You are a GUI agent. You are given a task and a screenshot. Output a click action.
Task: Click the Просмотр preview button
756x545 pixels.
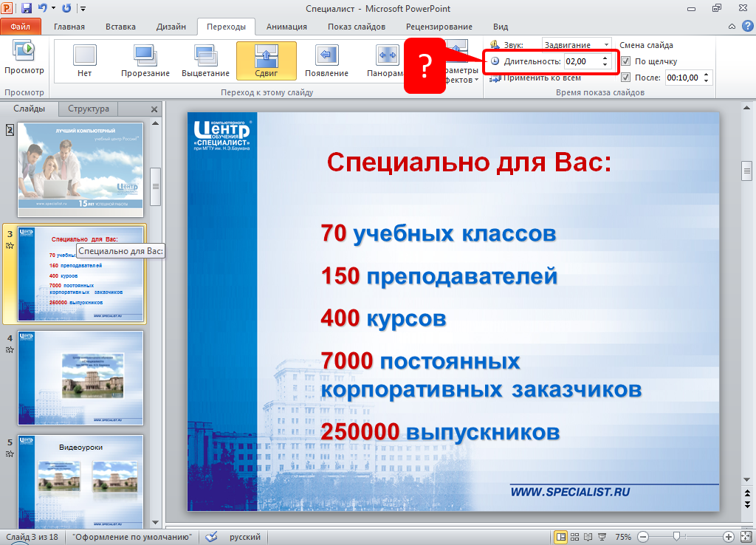pos(24,59)
